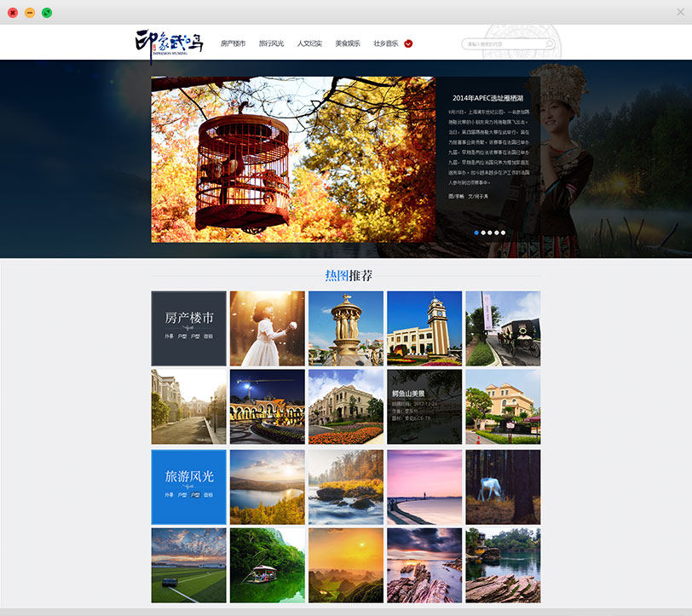Select the first blue carousel dot
This screenshot has width=692, height=616.
[476, 233]
